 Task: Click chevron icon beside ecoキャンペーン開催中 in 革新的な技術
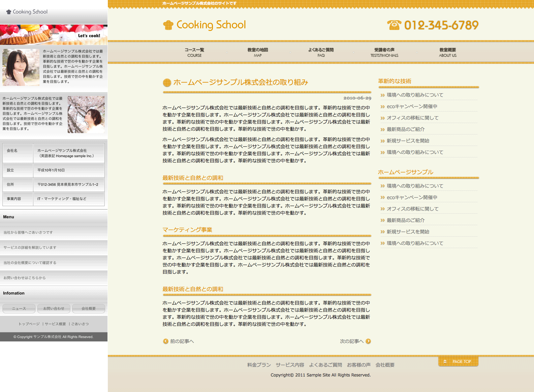click(382, 107)
